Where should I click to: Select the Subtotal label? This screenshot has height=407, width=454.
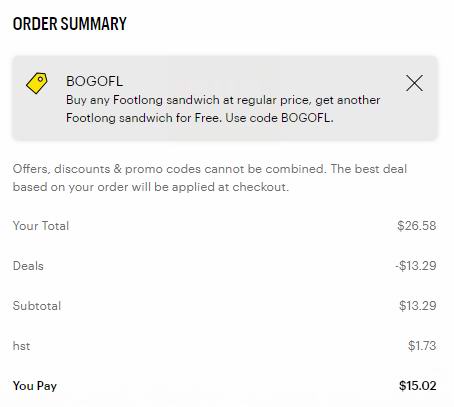(37, 306)
